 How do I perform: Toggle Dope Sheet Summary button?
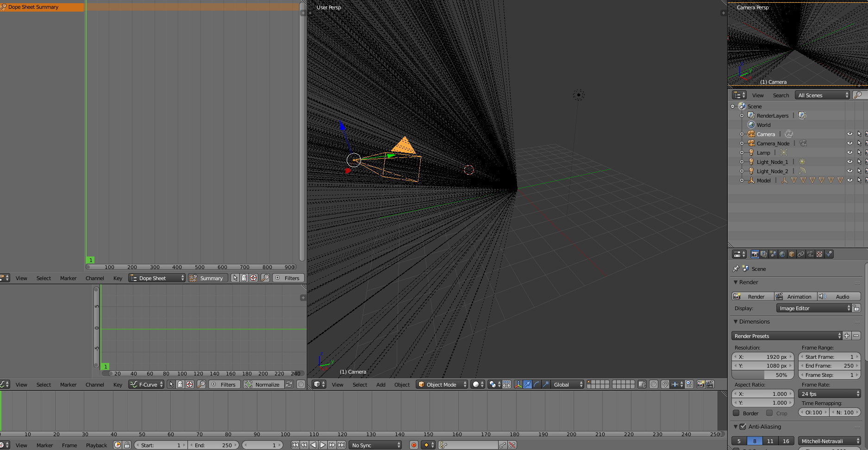[x=208, y=278]
